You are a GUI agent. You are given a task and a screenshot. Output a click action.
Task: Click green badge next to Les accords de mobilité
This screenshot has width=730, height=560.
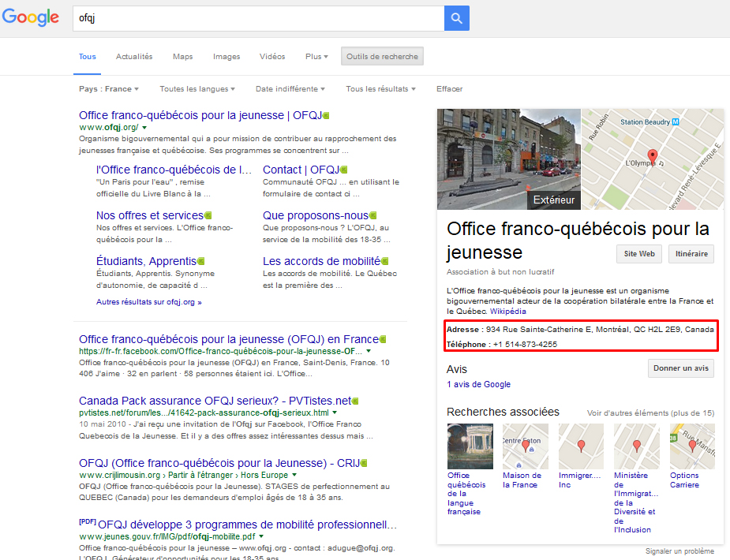tap(384, 261)
